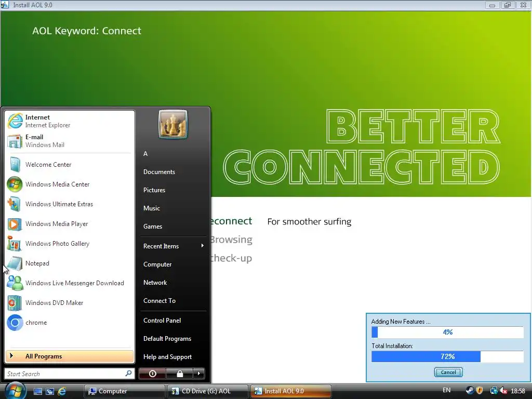
Task: Click the BETTER CONNECTED banner text
Action: coord(362,147)
